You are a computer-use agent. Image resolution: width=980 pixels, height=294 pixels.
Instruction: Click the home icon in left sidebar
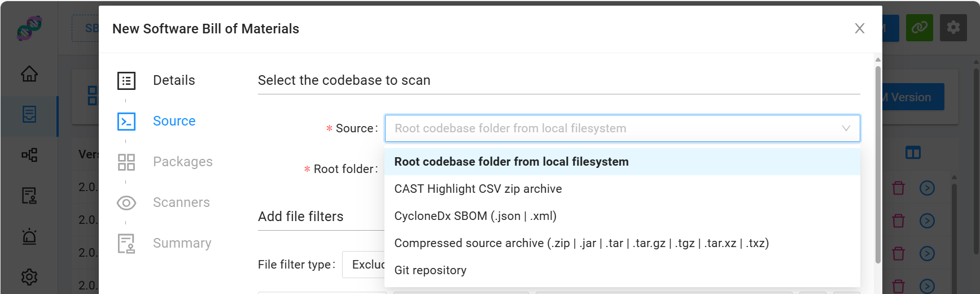point(29,73)
